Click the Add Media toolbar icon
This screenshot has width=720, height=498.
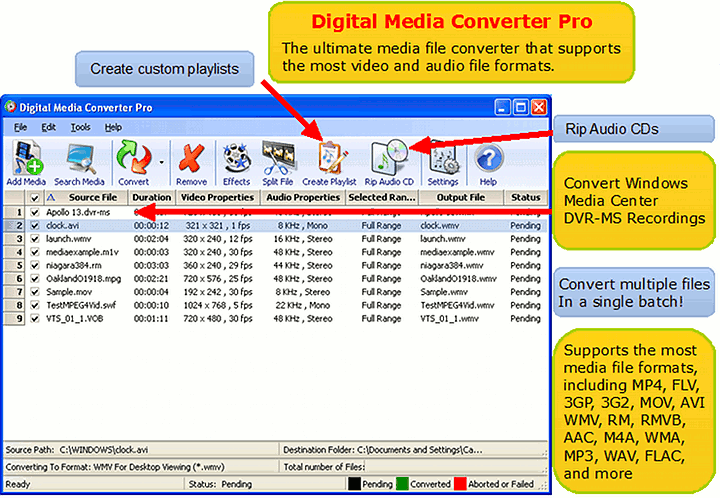tap(27, 158)
